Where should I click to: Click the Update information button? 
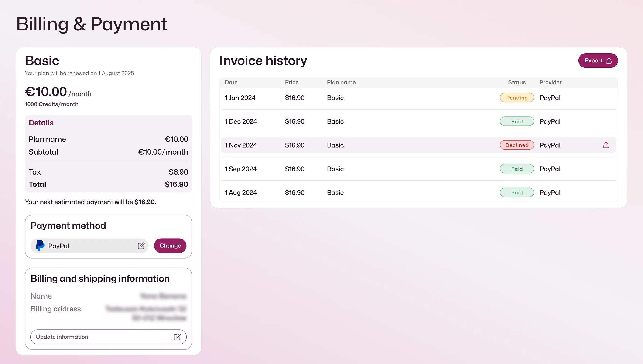(108, 337)
